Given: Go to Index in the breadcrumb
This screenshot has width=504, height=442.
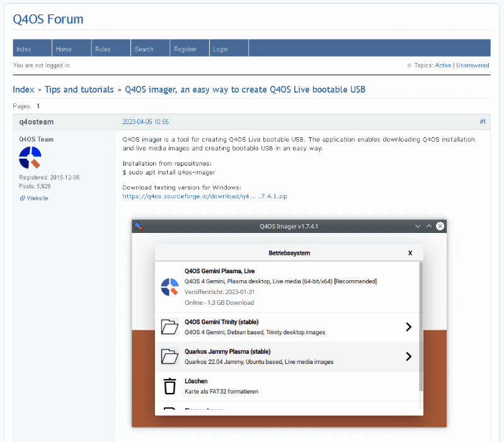Looking at the screenshot, I should tap(23, 89).
